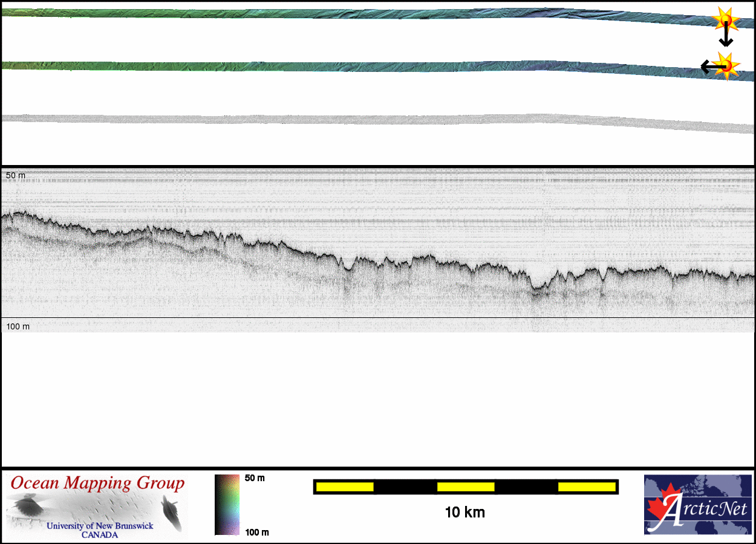Click the rainbow depth color legend bar
Image resolution: width=756 pixels, height=544 pixels.
tap(227, 505)
